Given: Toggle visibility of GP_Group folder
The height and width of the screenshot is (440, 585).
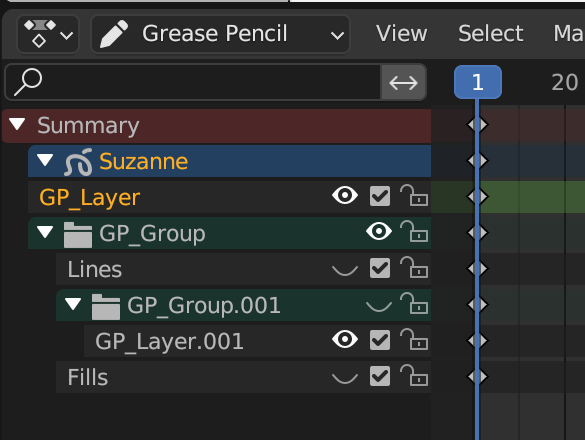Looking at the screenshot, I should [379, 231].
